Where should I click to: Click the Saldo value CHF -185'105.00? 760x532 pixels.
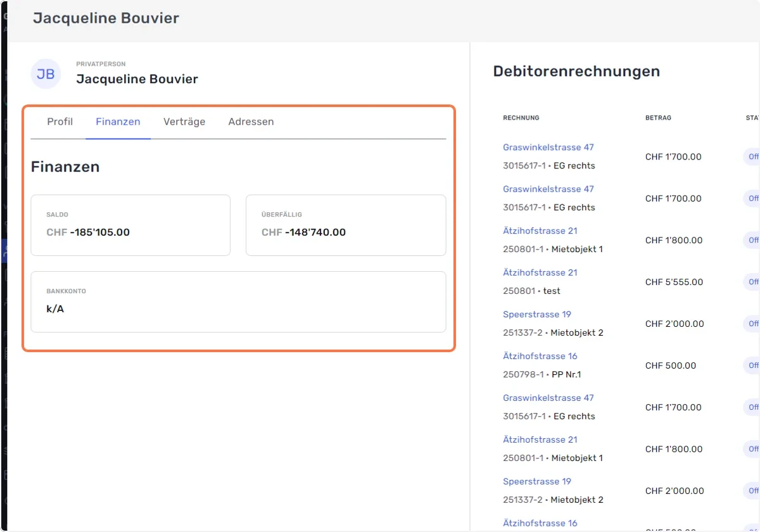88,232
